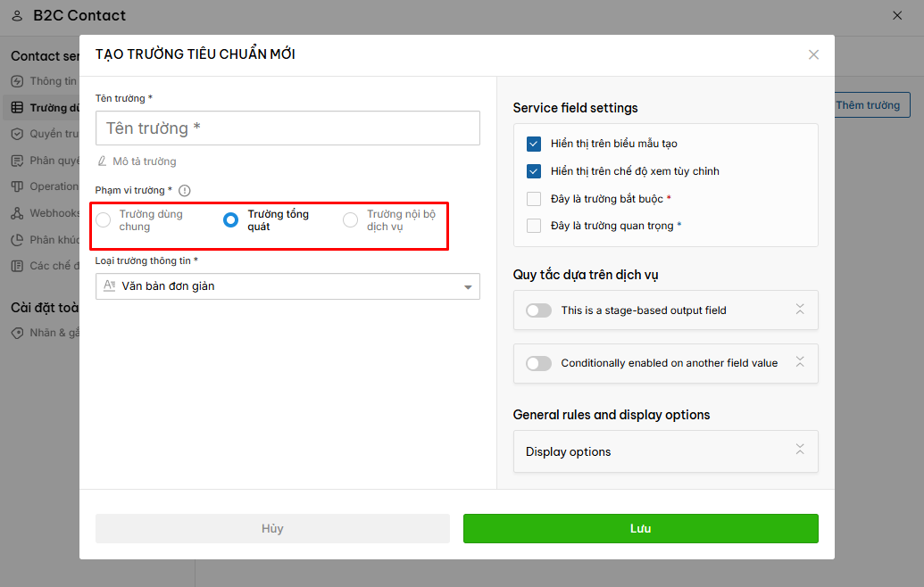The height and width of the screenshot is (587, 924).
Task: Click the General rules and display options heading
Action: [x=611, y=415]
